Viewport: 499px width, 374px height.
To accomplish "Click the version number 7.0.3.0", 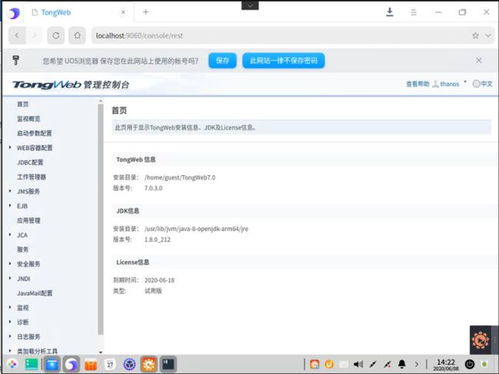I will click(x=153, y=188).
